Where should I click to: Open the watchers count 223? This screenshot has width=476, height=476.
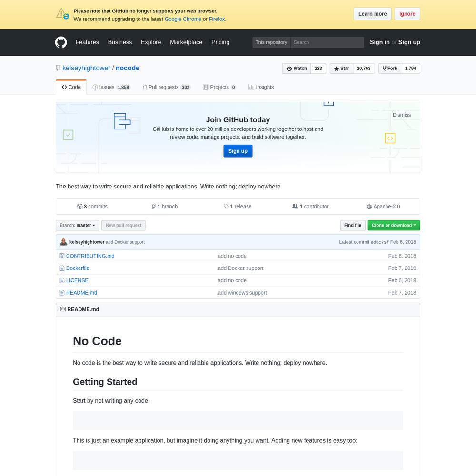pos(318,68)
